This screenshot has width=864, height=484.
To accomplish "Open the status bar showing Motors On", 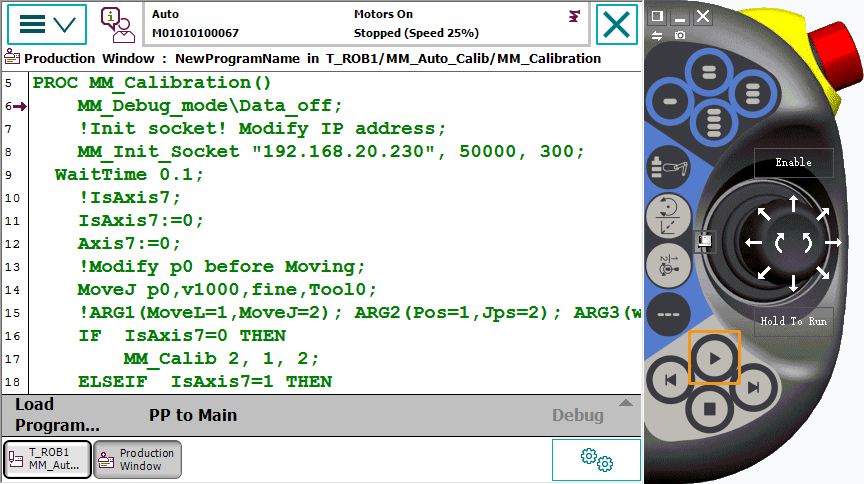I will (366, 24).
